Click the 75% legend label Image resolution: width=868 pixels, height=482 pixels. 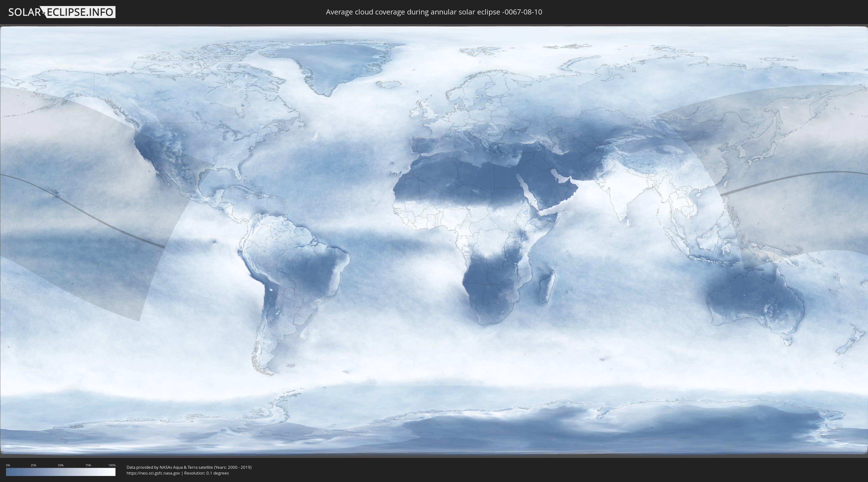[88, 465]
